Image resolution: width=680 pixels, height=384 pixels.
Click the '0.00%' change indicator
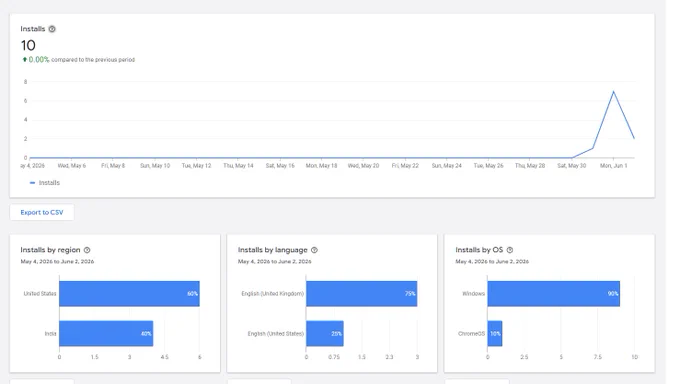click(x=39, y=59)
